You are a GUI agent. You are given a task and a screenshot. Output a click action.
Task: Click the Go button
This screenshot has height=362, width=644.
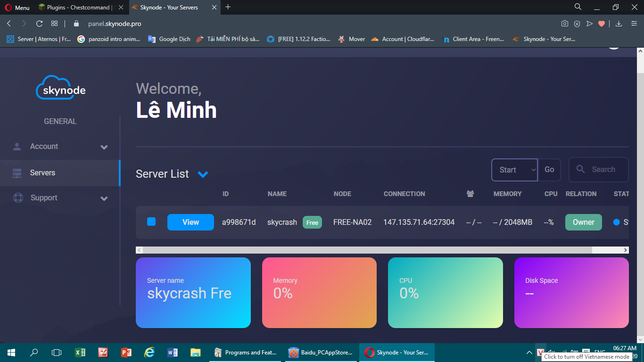click(x=549, y=170)
